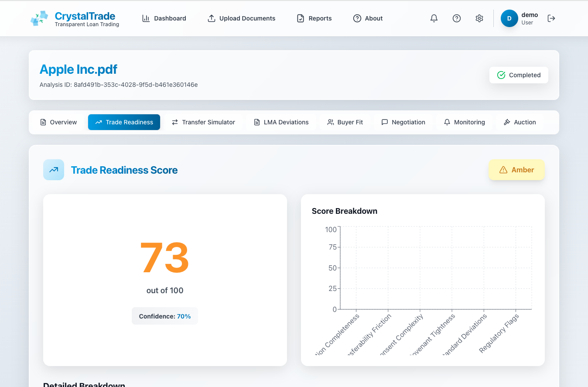Select the Apple Inc.pdf title
Viewport: 588px width, 387px height.
(x=79, y=69)
